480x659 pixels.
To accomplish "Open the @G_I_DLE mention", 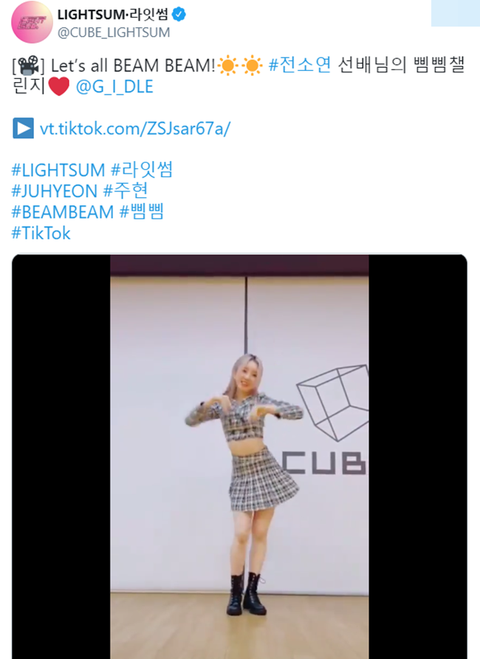I will (x=114, y=87).
